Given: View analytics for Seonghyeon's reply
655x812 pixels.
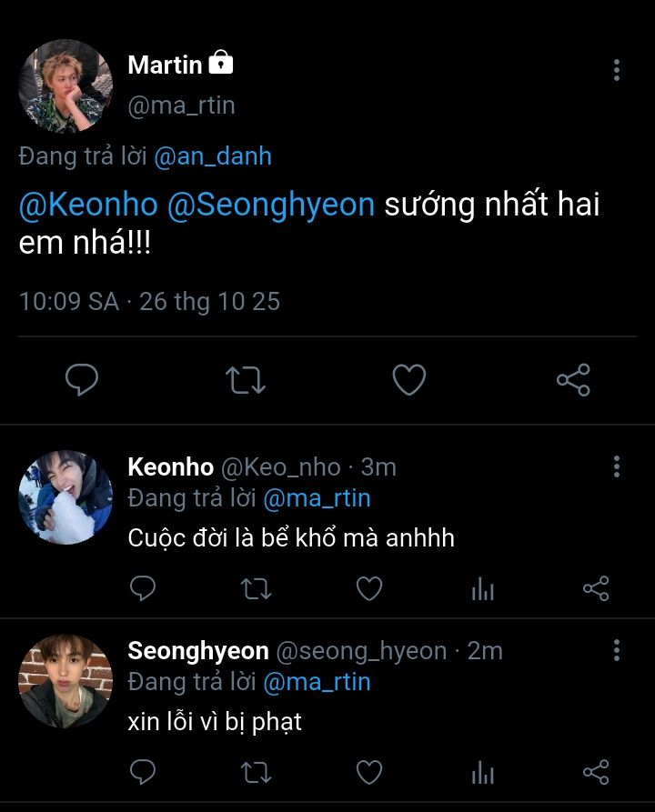Looking at the screenshot, I should tap(482, 773).
